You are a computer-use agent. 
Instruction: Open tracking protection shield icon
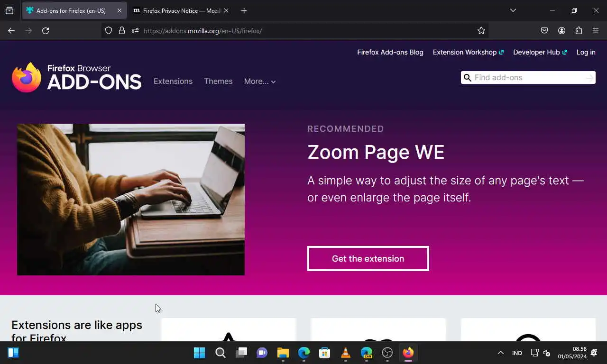tap(109, 31)
